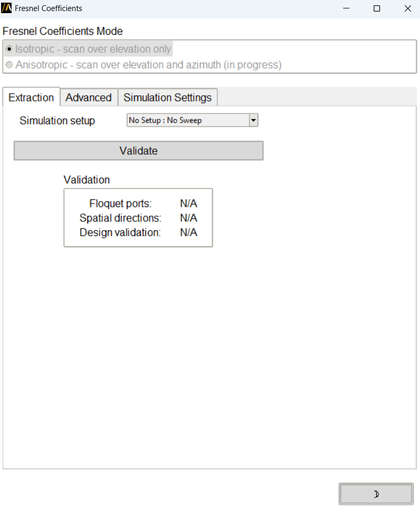Click the Fresnel Coefficients app icon

point(7,8)
